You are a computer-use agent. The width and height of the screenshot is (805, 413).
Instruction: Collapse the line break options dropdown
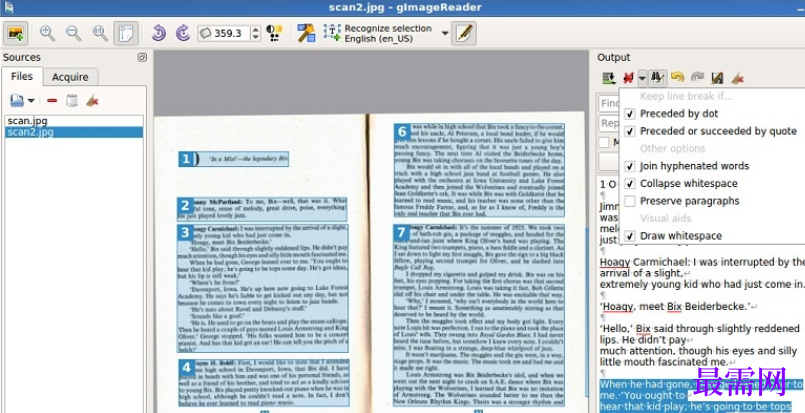tap(642, 78)
